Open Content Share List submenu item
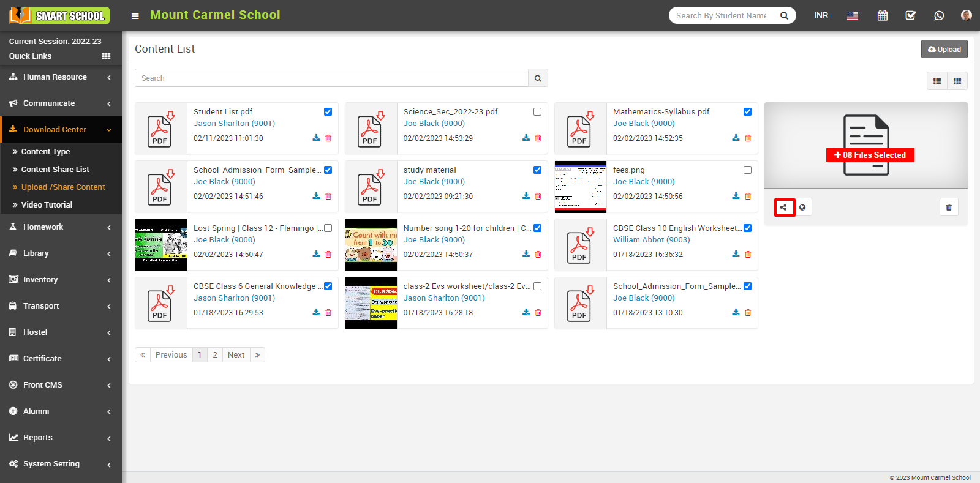Screen dimensions: 980x483 pyautogui.click(x=55, y=170)
